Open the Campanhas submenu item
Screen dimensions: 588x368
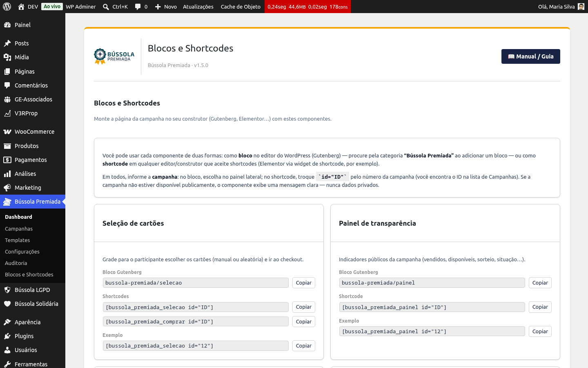tap(19, 229)
